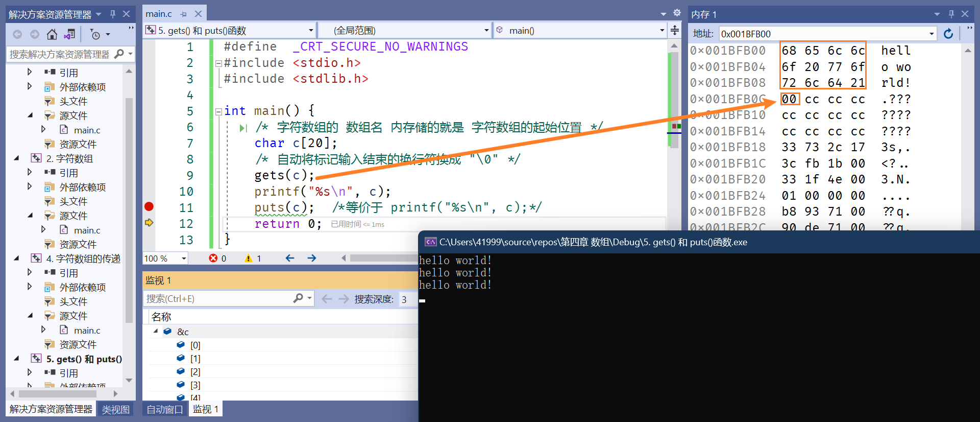
Task: Open the Solution Explorer window options dropdown
Action: point(99,14)
